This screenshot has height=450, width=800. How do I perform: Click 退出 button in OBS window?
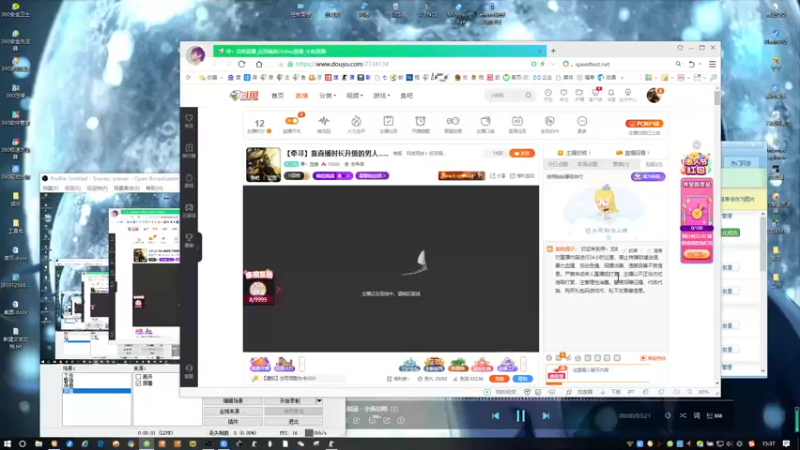click(293, 421)
